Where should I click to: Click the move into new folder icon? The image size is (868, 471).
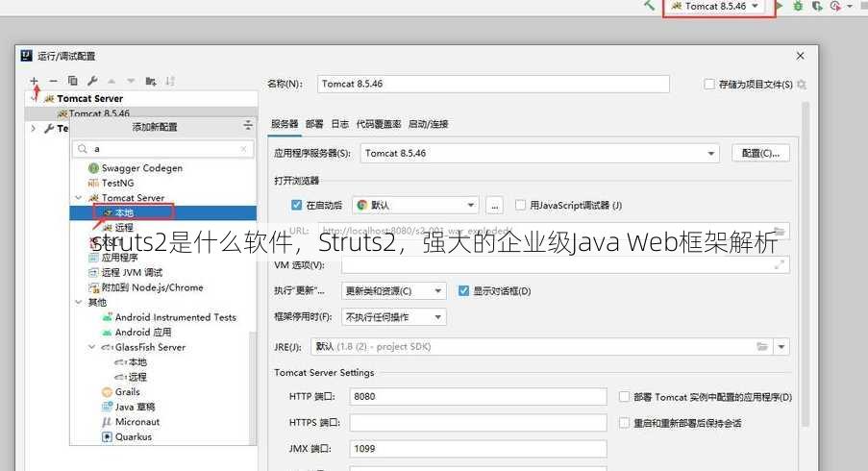151,82
